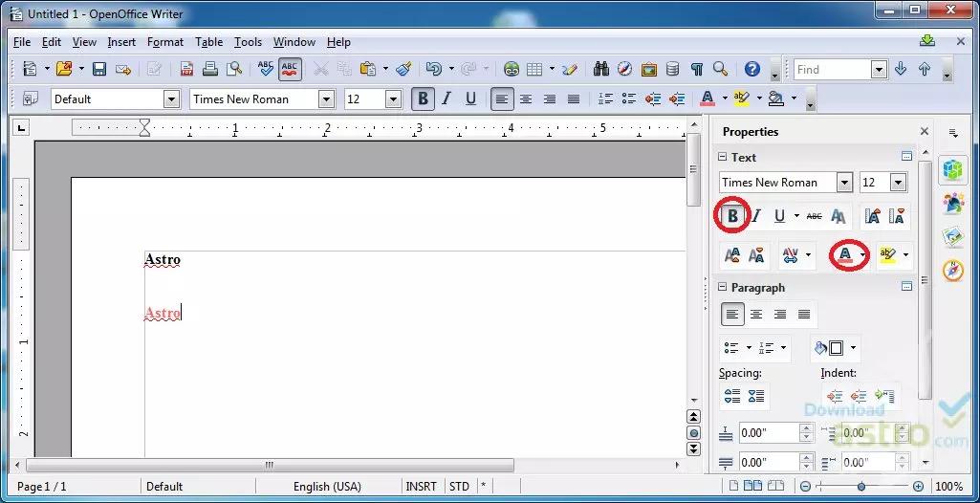Open the toolbar font name dropdown
This screenshot has height=503, width=980.
pyautogui.click(x=326, y=98)
